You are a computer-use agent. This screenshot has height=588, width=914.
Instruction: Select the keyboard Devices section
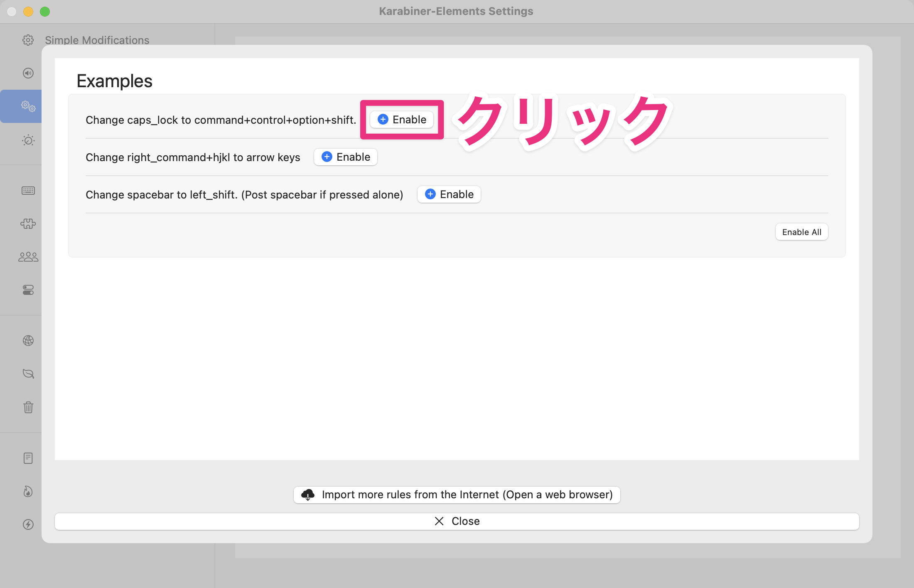click(28, 190)
